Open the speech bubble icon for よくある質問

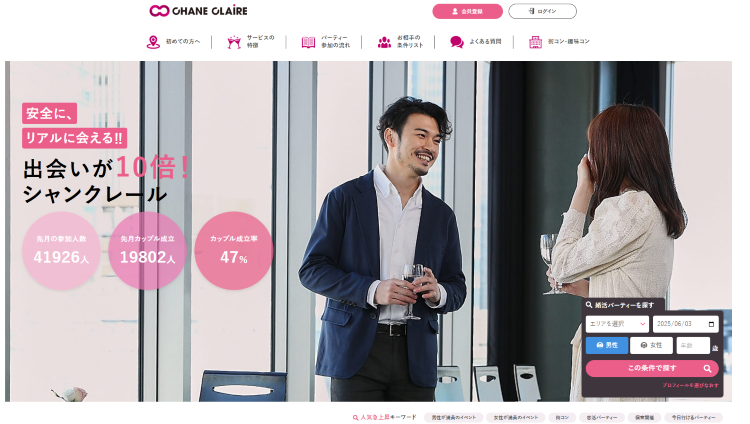tap(457, 42)
